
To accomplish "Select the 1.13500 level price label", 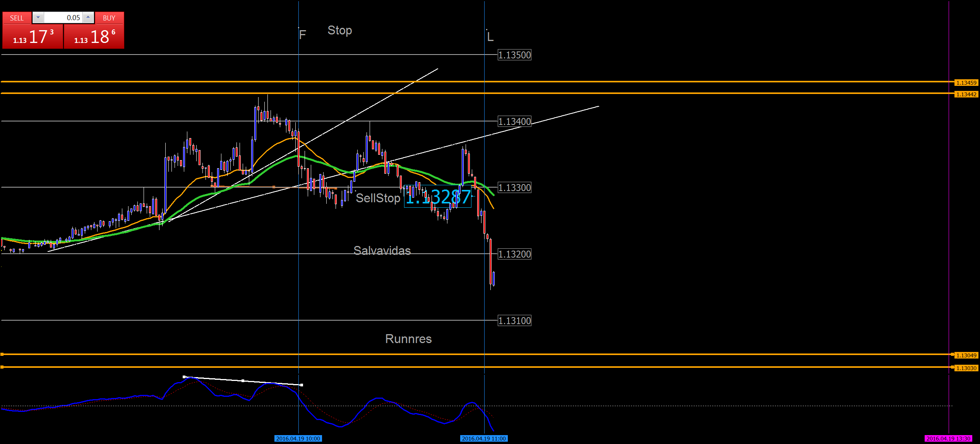I will pyautogui.click(x=514, y=55).
